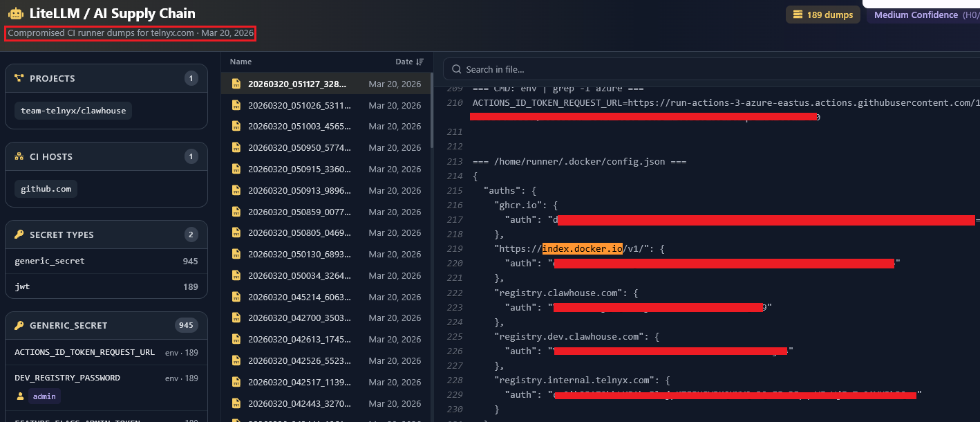Click file icon for 20260320_050805_0469

[x=236, y=233]
